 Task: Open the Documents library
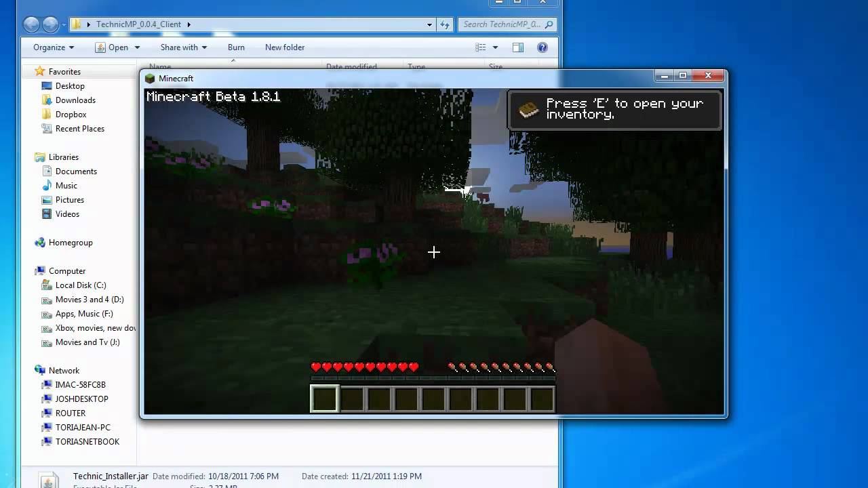pyautogui.click(x=76, y=171)
